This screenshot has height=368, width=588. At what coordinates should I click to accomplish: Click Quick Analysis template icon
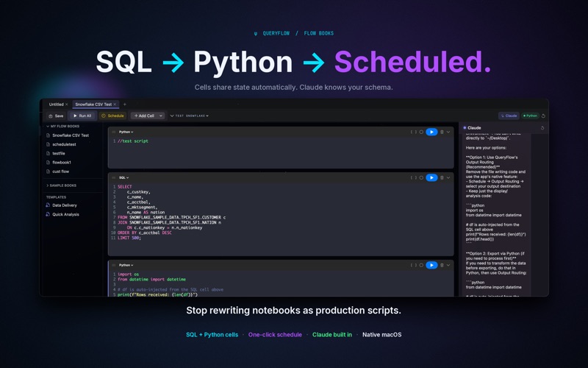point(48,214)
